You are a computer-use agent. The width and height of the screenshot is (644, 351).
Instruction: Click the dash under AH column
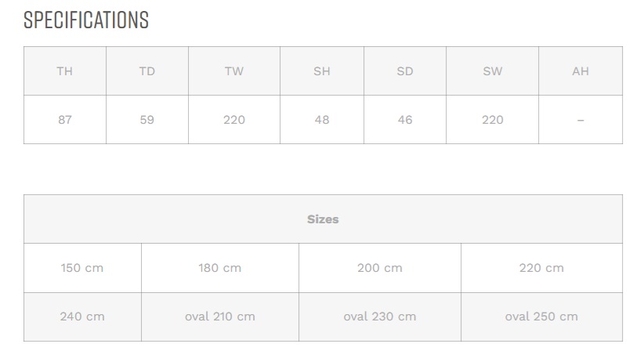[x=581, y=120]
